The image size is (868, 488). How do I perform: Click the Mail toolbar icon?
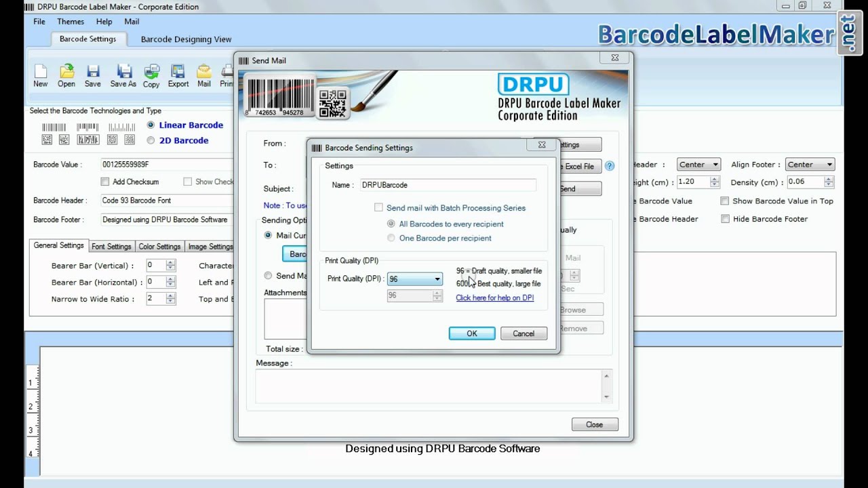click(204, 76)
